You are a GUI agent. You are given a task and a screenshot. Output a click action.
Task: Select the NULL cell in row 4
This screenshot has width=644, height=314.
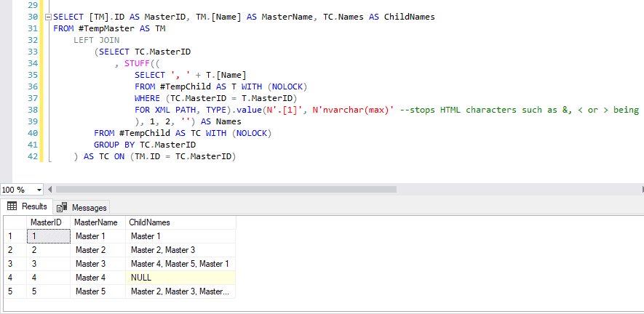[180, 278]
